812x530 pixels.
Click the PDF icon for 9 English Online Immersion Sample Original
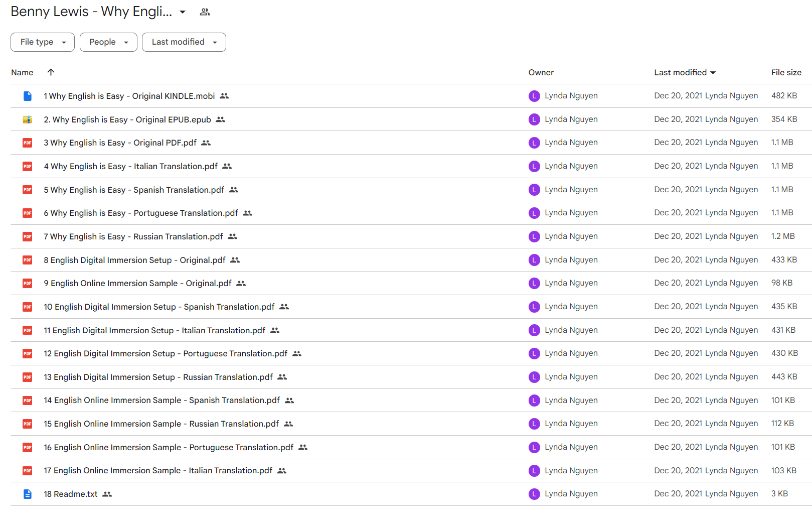(x=28, y=284)
